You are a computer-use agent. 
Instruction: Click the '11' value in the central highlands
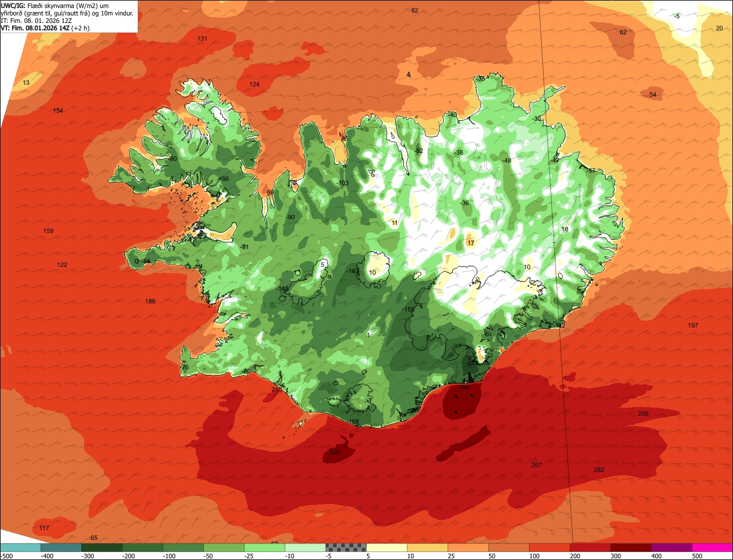click(394, 223)
